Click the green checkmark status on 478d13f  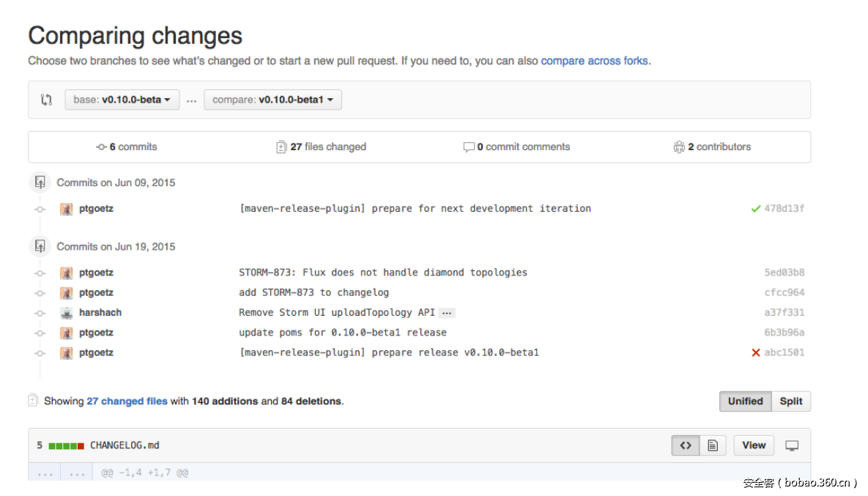coord(756,209)
